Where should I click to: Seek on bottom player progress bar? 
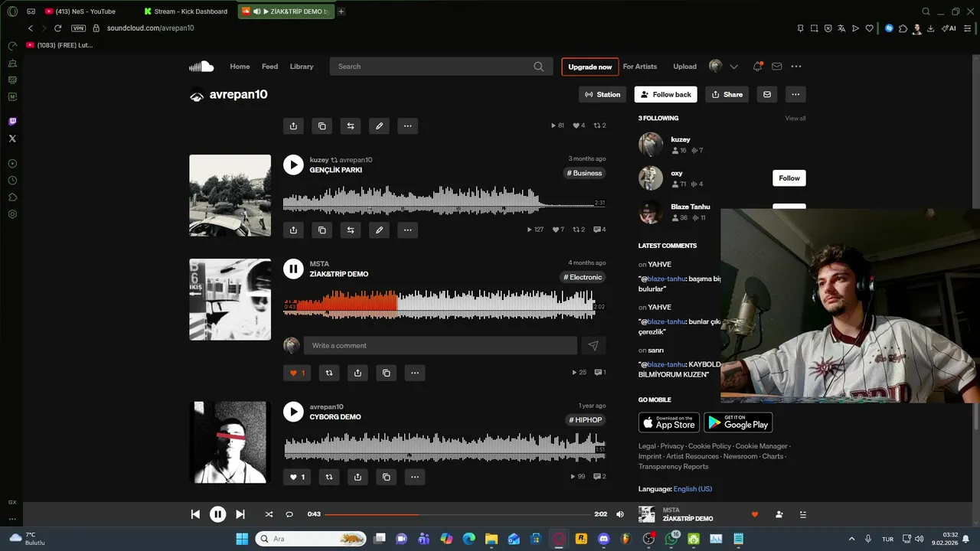pyautogui.click(x=458, y=514)
